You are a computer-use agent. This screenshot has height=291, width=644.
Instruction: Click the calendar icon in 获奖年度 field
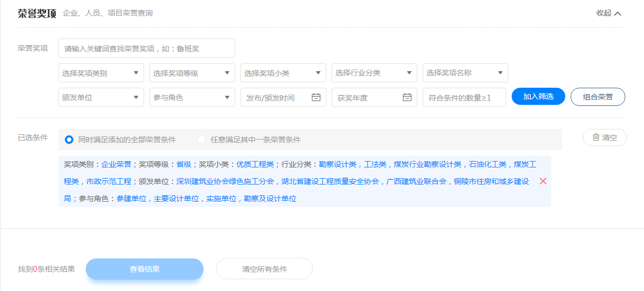(407, 97)
